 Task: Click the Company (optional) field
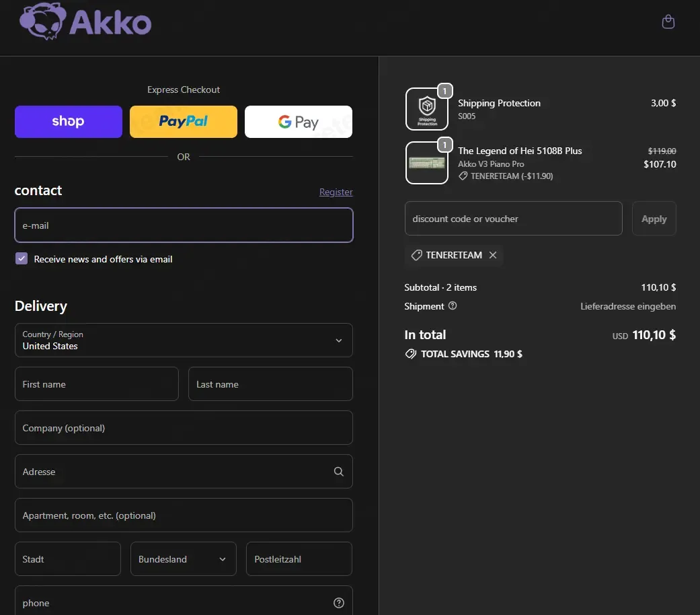pos(184,428)
